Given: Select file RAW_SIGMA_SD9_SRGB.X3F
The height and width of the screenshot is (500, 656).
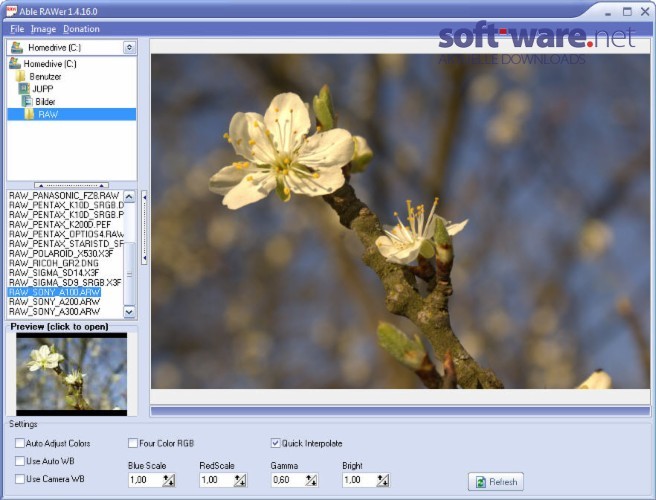Looking at the screenshot, I should (65, 282).
